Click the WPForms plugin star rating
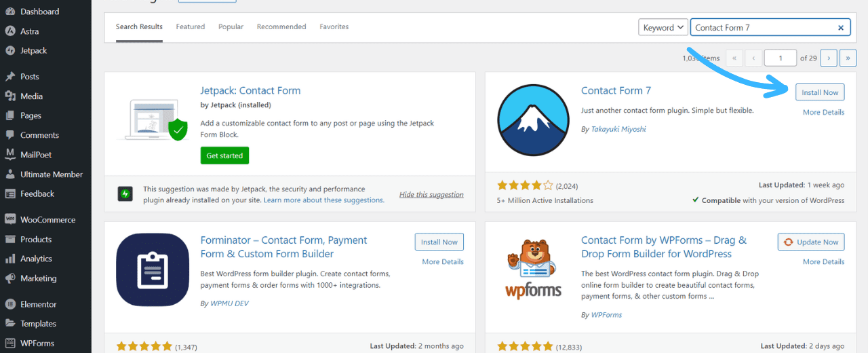Image resolution: width=868 pixels, height=353 pixels. point(525,347)
